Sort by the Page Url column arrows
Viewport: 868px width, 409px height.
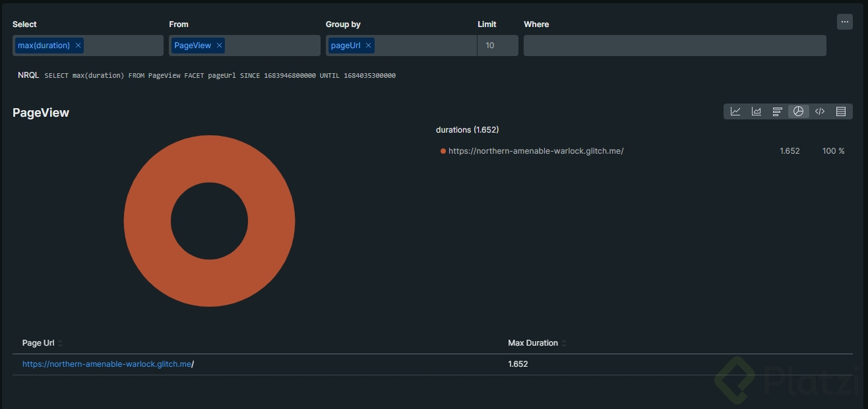coord(61,343)
